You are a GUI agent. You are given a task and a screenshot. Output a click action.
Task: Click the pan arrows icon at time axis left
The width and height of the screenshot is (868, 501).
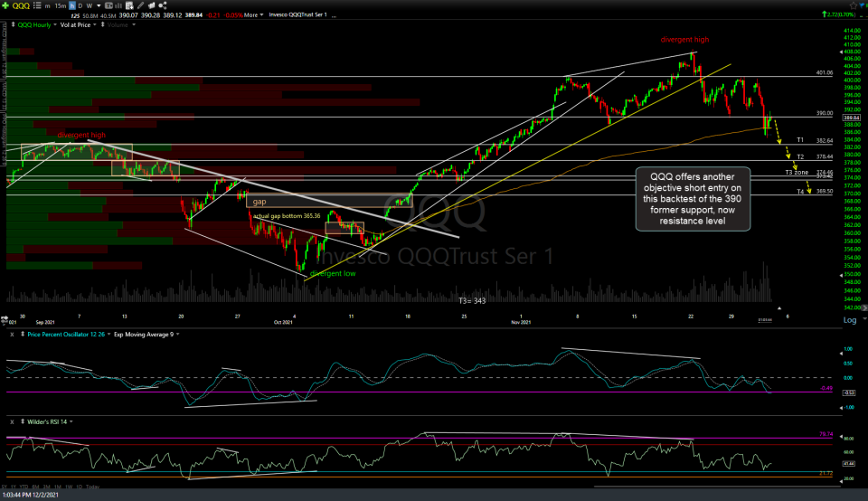(4, 320)
